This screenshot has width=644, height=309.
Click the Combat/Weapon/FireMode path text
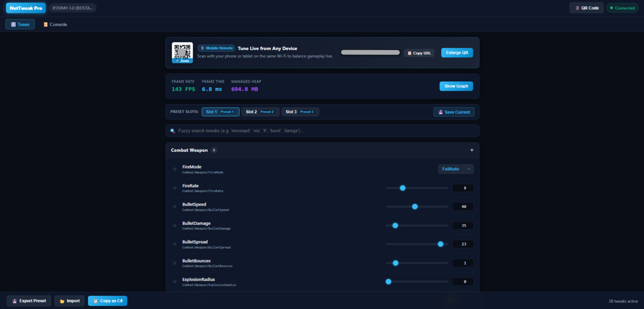coord(203,172)
